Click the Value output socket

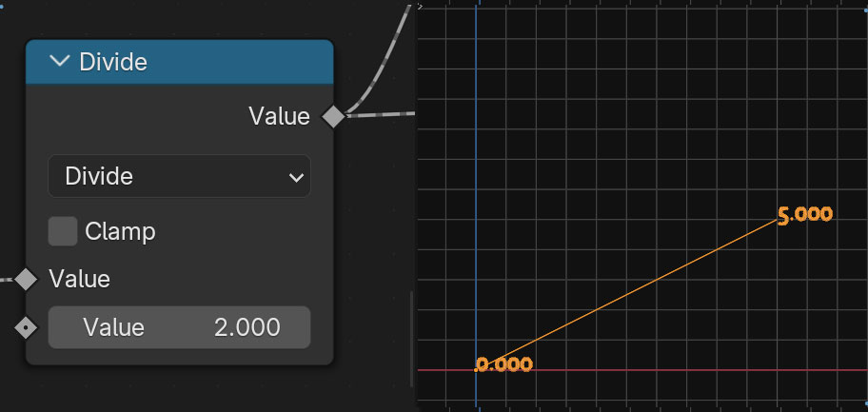pos(334,117)
